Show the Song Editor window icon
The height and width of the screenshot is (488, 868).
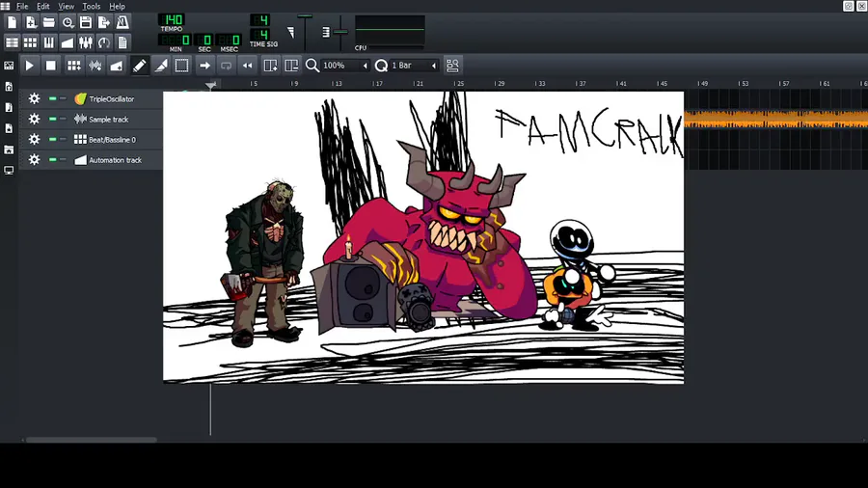[x=13, y=42]
